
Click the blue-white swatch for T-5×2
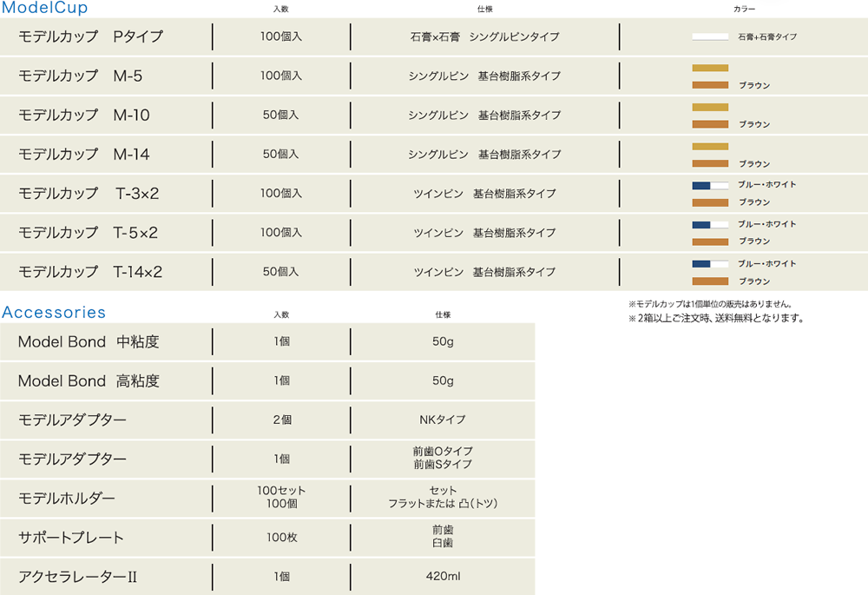pyautogui.click(x=709, y=225)
